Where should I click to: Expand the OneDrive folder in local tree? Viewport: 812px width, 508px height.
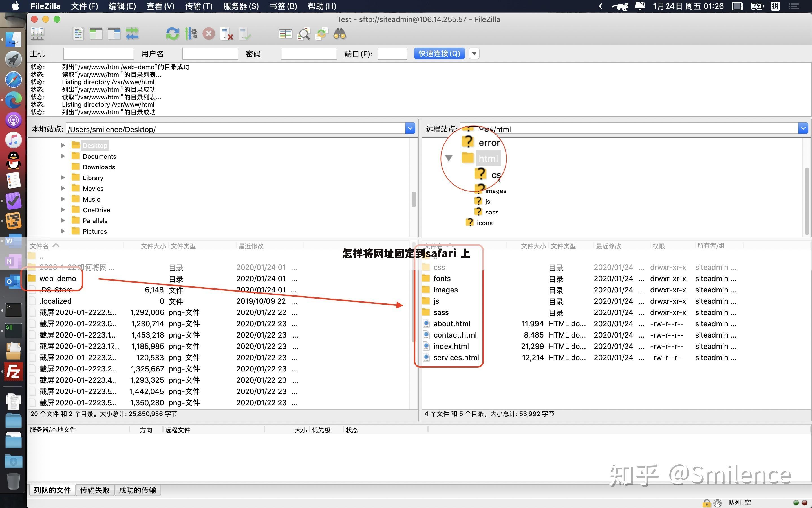coord(63,210)
